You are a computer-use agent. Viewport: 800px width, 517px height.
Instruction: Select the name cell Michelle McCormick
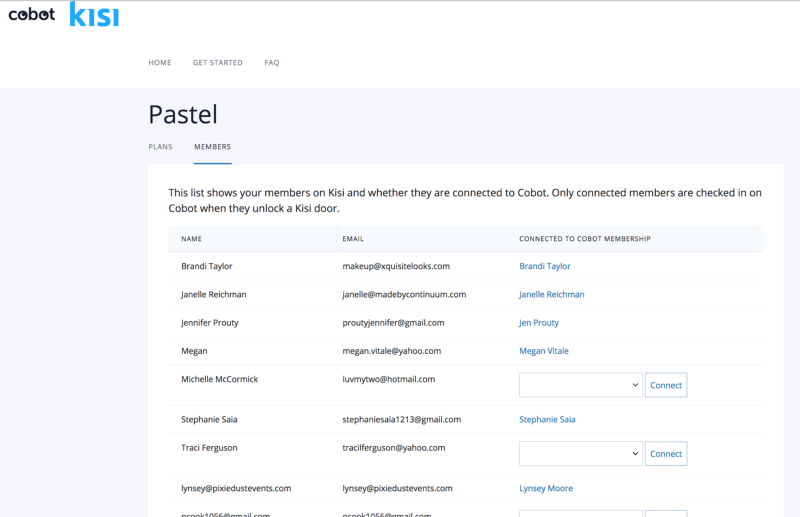[x=219, y=379]
